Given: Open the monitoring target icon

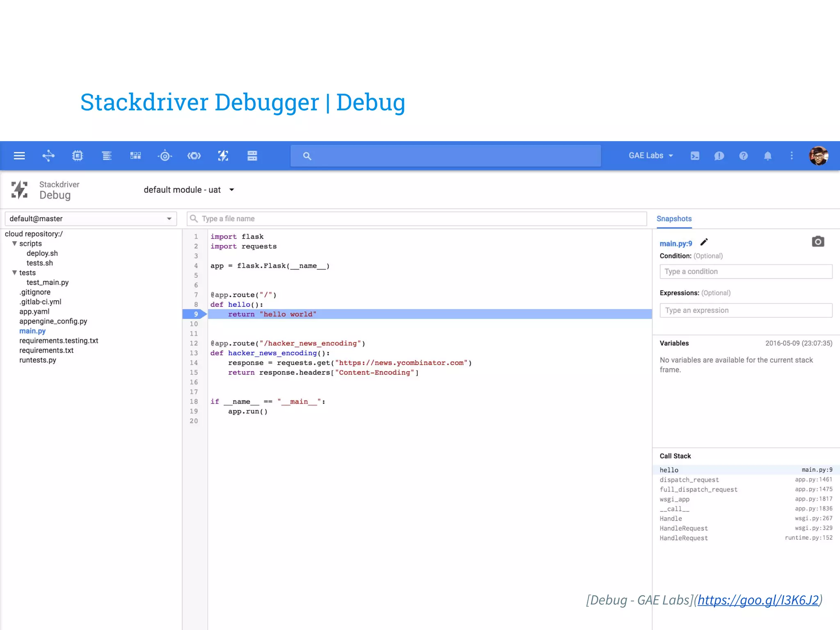Looking at the screenshot, I should tap(165, 156).
